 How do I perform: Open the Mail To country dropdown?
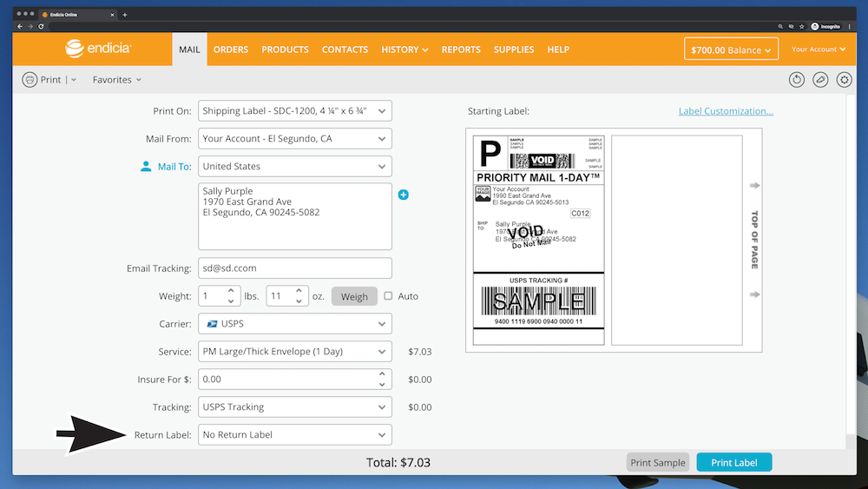(x=295, y=166)
